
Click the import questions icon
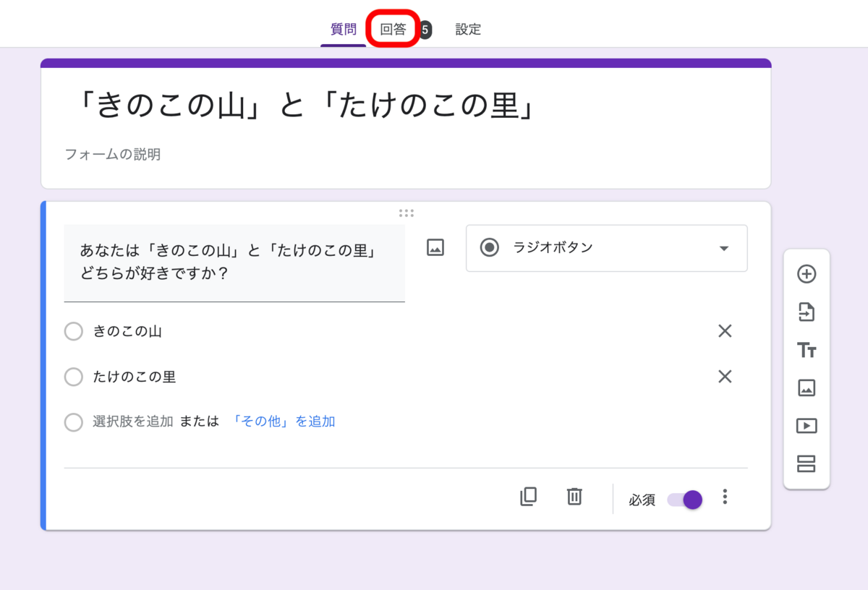pos(807,312)
